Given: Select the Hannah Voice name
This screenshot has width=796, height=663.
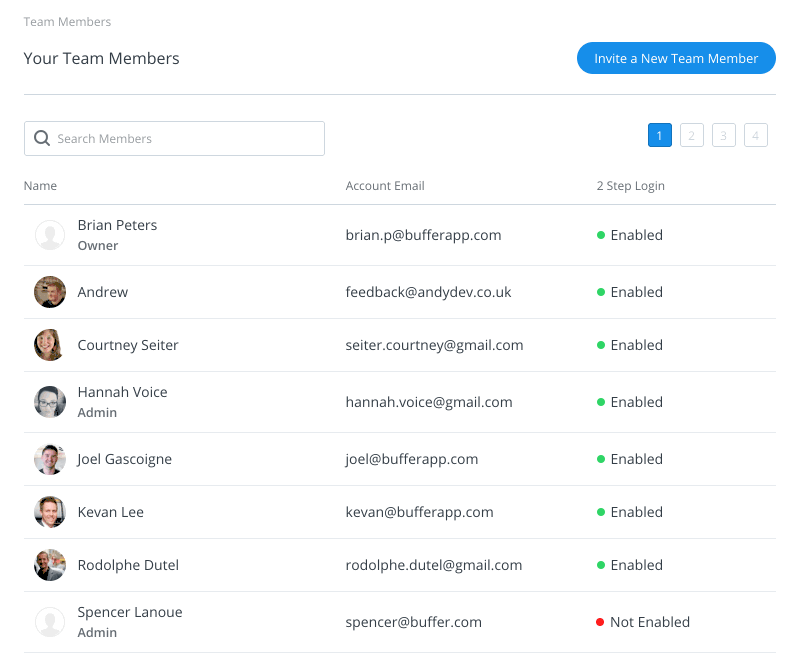Looking at the screenshot, I should [x=122, y=392].
